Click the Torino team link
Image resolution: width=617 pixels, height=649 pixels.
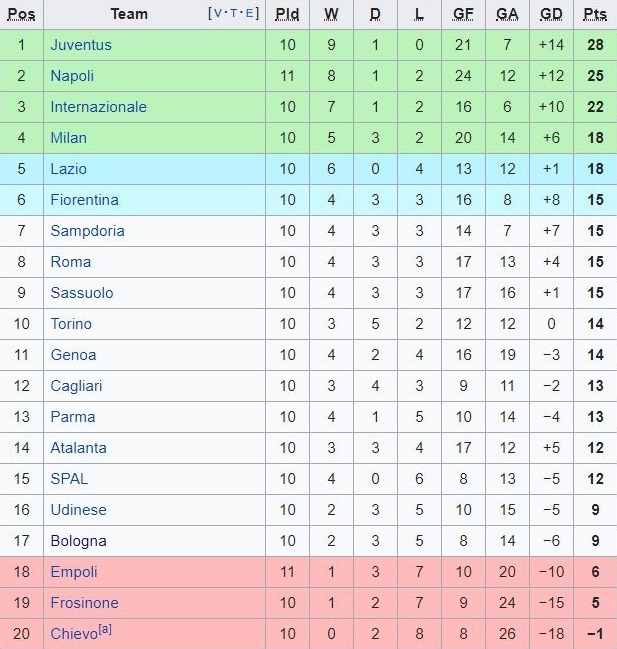[x=71, y=324]
